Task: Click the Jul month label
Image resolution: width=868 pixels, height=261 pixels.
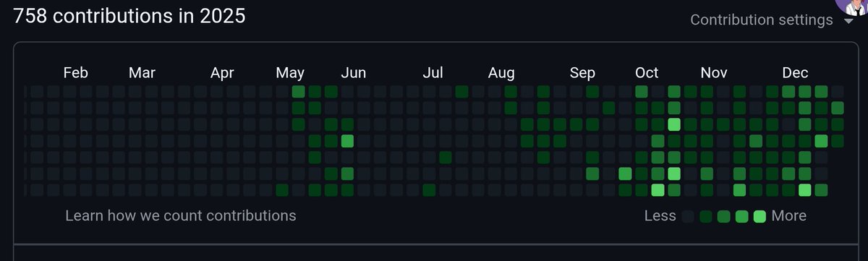Action: pyautogui.click(x=433, y=73)
